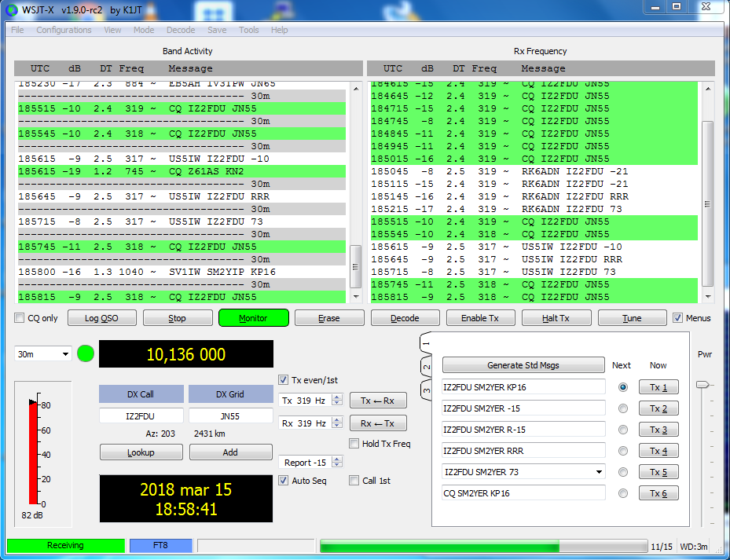730x560 pixels.
Task: Adjust Tx 319 Hz frequency stepper
Action: click(x=337, y=400)
